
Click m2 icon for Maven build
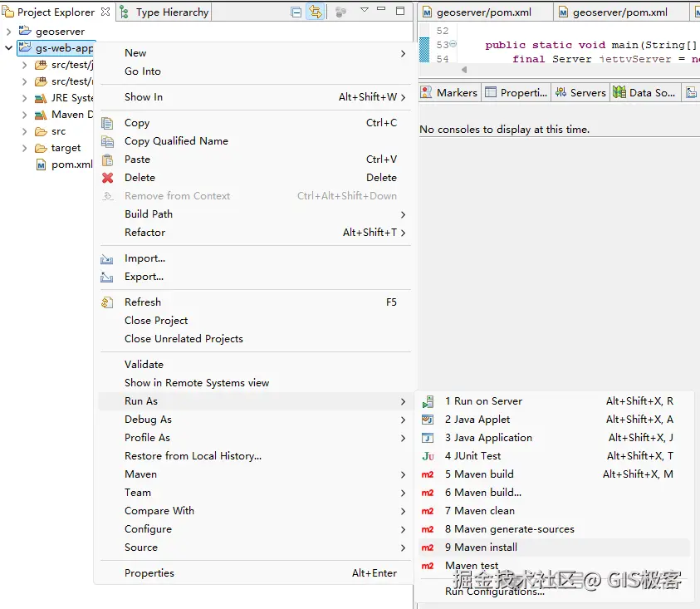[x=428, y=474]
